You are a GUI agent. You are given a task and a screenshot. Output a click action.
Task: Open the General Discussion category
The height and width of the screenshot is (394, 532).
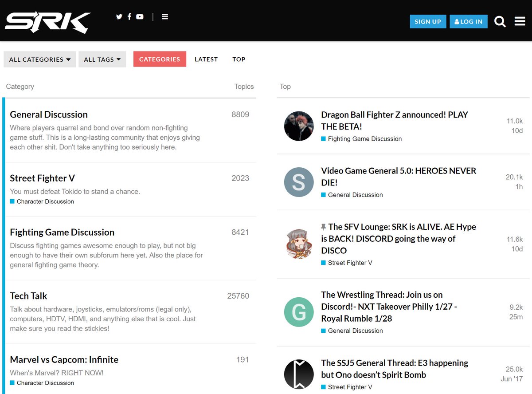(49, 114)
